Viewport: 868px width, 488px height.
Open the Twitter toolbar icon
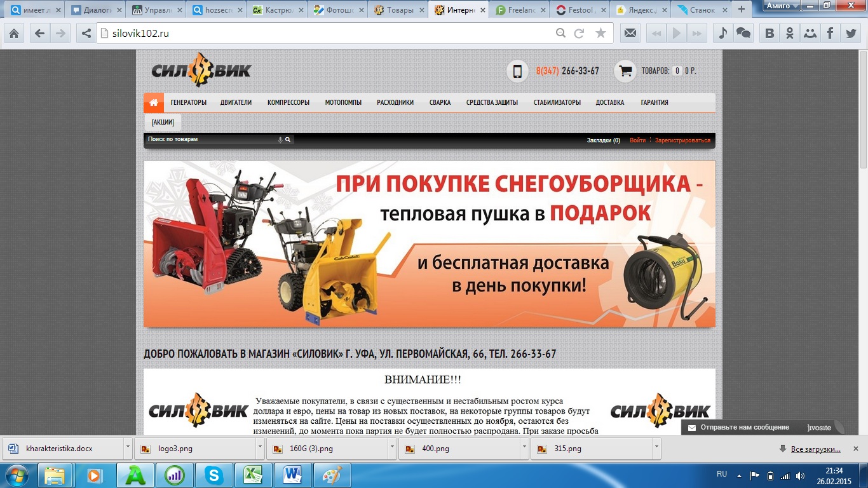pyautogui.click(x=851, y=34)
